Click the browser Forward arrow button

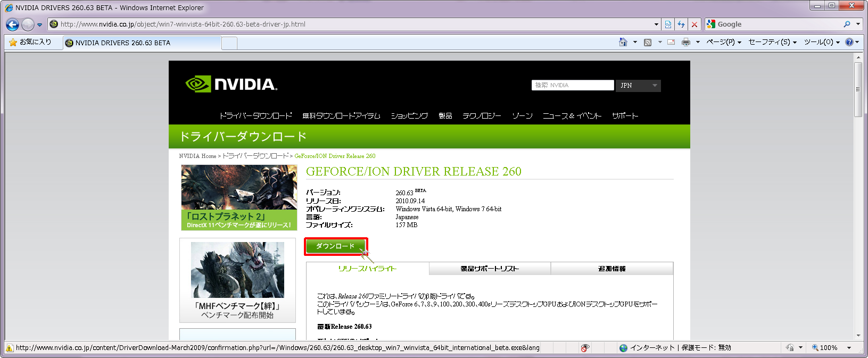(28, 24)
